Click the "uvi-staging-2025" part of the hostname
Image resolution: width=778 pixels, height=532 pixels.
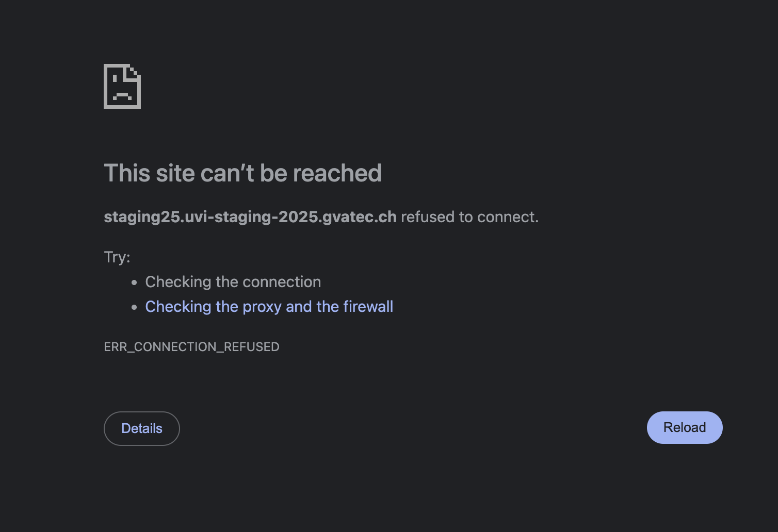[x=250, y=217]
